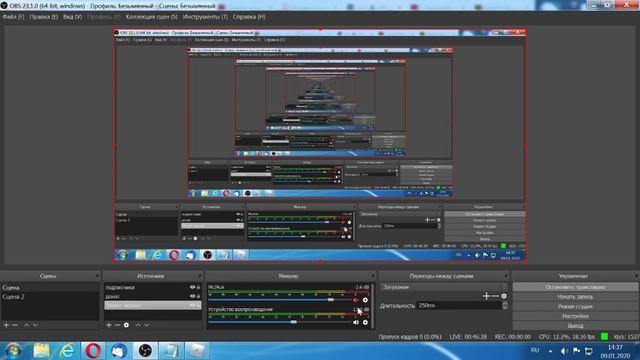Undock the Sources panel with its header icon
640x360 pixels.
(x=200, y=276)
